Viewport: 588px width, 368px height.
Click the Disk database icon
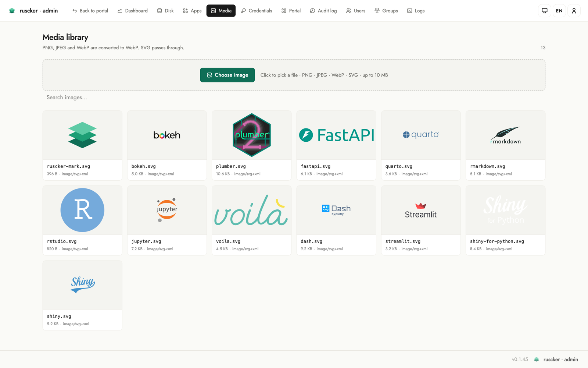click(159, 11)
